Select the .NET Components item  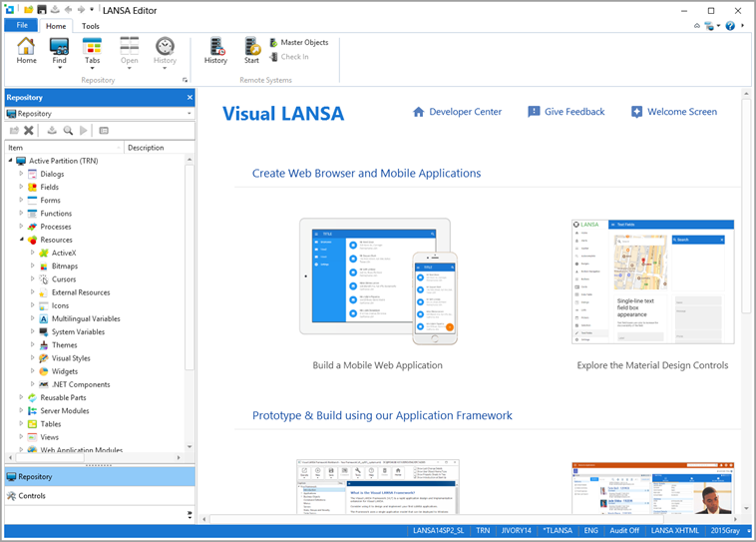(81, 384)
